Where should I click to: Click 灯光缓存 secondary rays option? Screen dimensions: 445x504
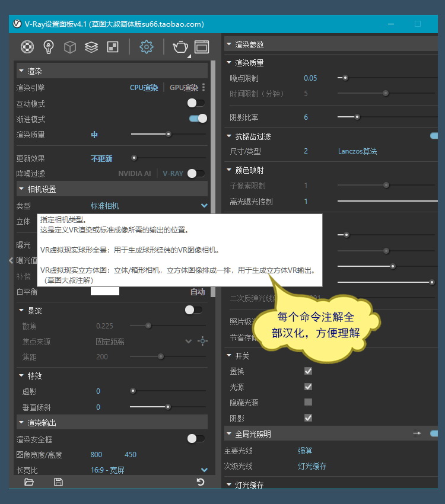pyautogui.click(x=312, y=466)
